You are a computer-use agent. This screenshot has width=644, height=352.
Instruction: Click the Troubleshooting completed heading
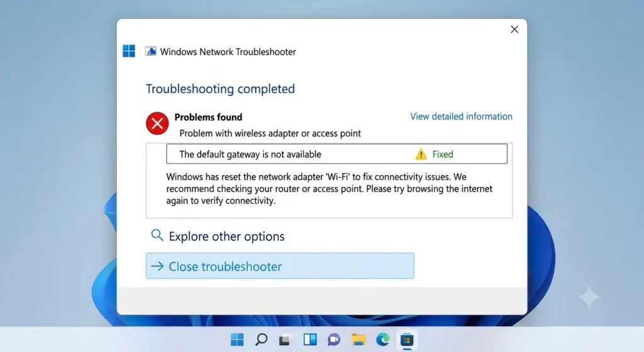click(221, 89)
